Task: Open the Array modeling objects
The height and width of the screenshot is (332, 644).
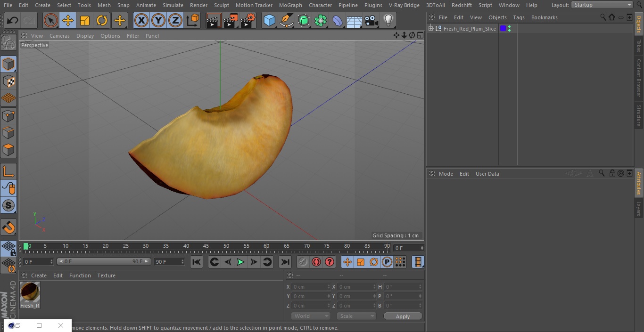Action: (x=321, y=20)
